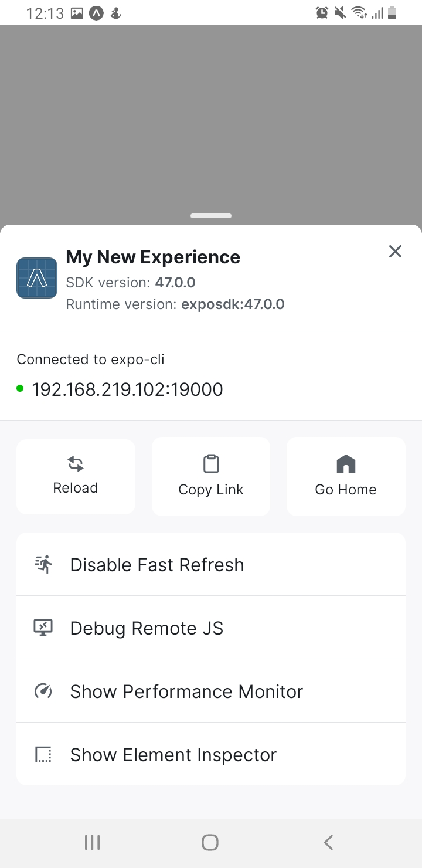Tap the Reload button
The width and height of the screenshot is (422, 868).
(76, 477)
